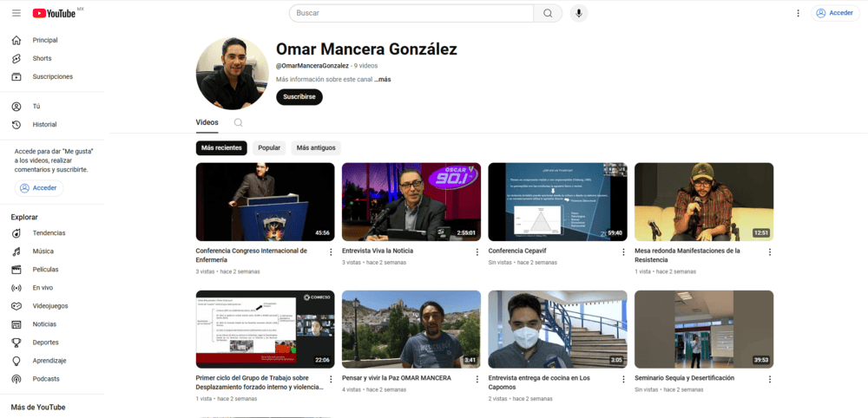
Task: Open options for Entrevista Viva la Noticia
Action: [x=477, y=252]
